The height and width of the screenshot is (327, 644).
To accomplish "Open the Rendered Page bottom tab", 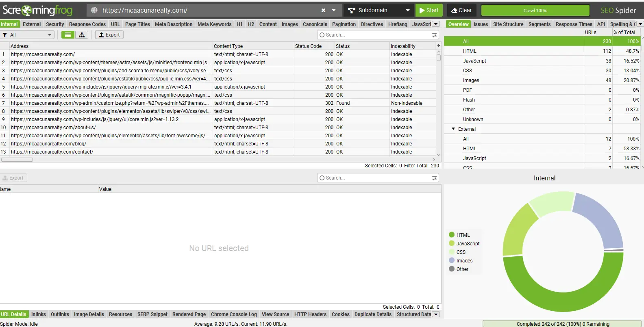I will click(189, 314).
